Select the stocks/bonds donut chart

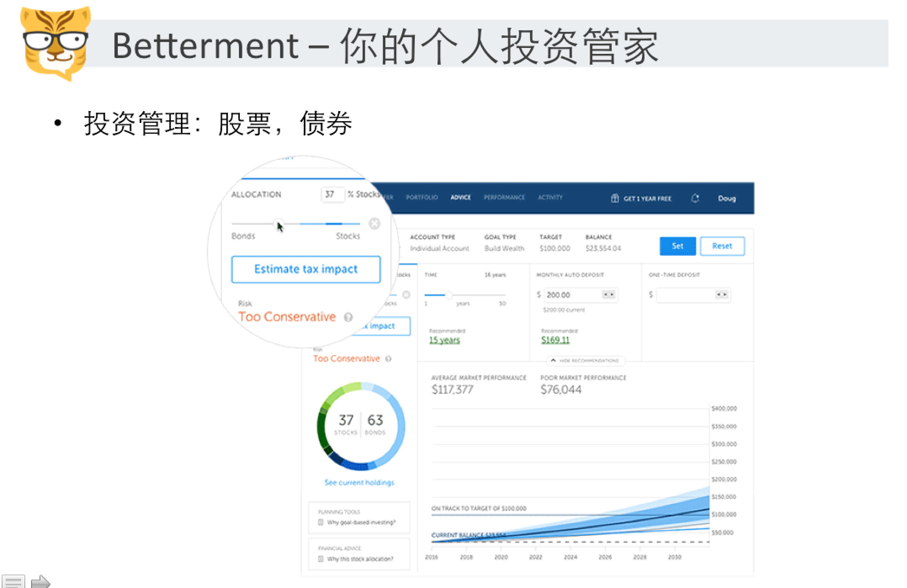pos(360,426)
